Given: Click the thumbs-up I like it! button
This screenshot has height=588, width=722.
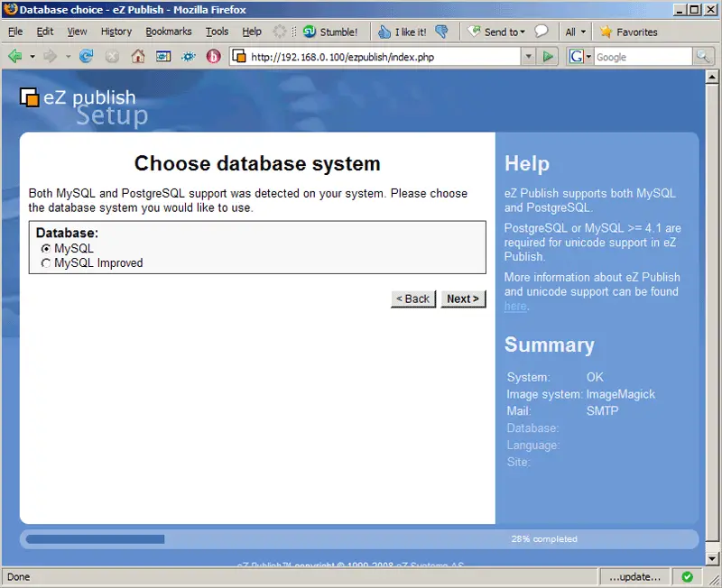Looking at the screenshot, I should pyautogui.click(x=402, y=32).
